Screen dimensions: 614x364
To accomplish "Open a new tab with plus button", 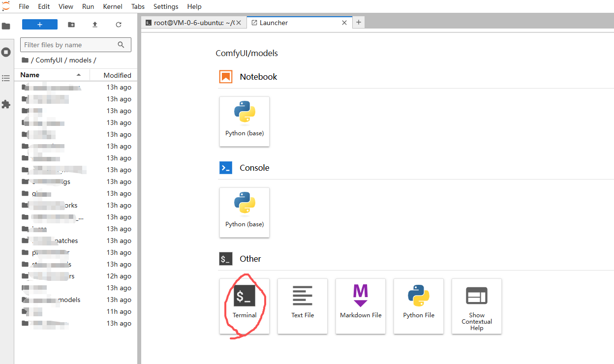I will tap(359, 22).
